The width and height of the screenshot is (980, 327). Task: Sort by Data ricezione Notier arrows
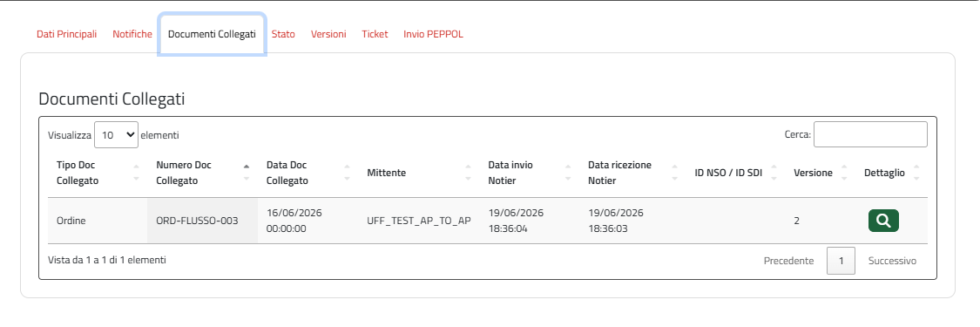[x=674, y=173]
